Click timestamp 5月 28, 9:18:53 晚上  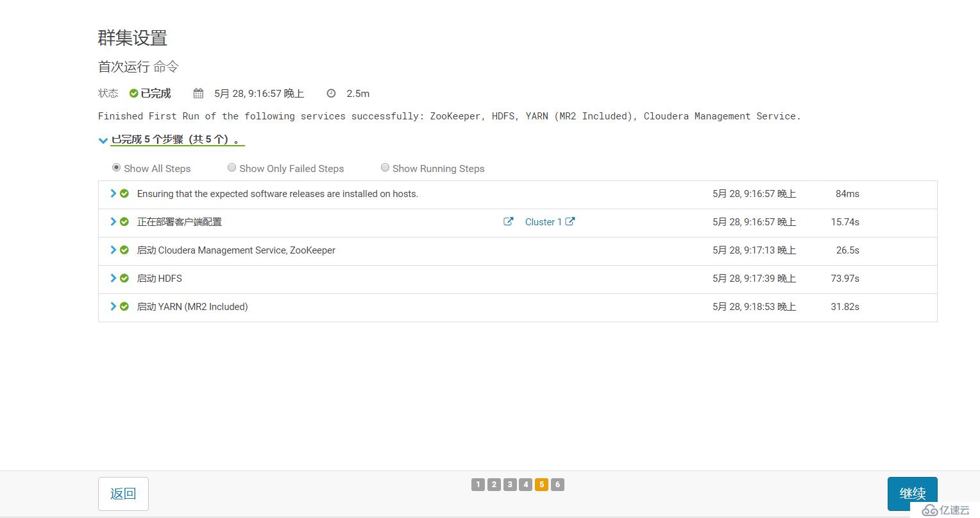754,307
